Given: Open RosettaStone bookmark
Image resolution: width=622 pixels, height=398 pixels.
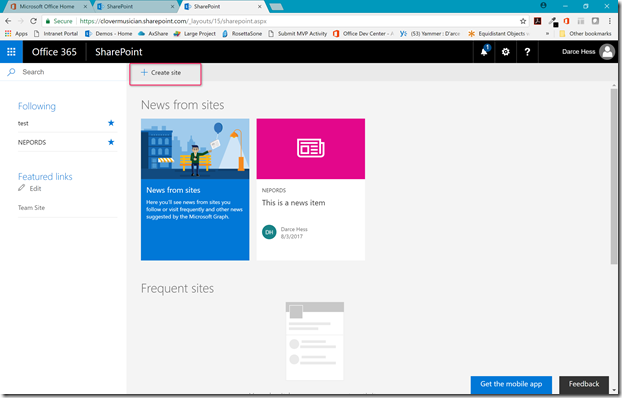Looking at the screenshot, I should pos(242,34).
